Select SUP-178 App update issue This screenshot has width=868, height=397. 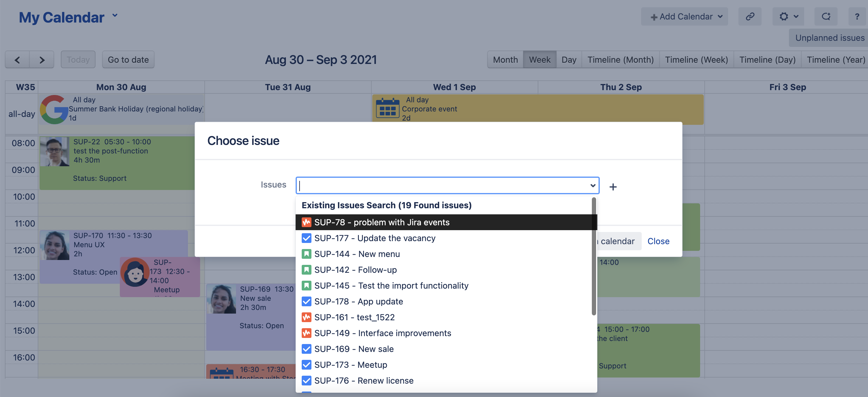tap(358, 301)
